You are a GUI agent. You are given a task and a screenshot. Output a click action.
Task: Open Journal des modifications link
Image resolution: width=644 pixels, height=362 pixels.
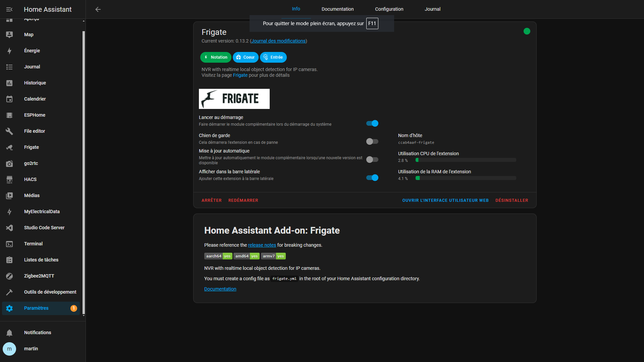pos(278,41)
